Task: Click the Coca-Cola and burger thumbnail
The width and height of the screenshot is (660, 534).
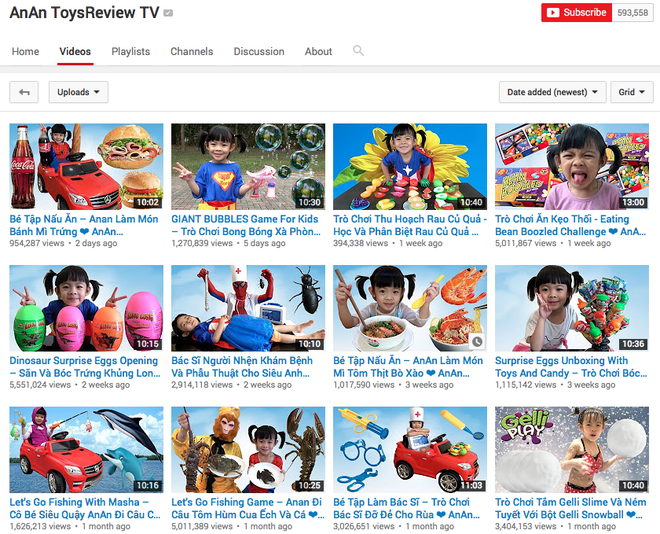Action: [x=86, y=167]
